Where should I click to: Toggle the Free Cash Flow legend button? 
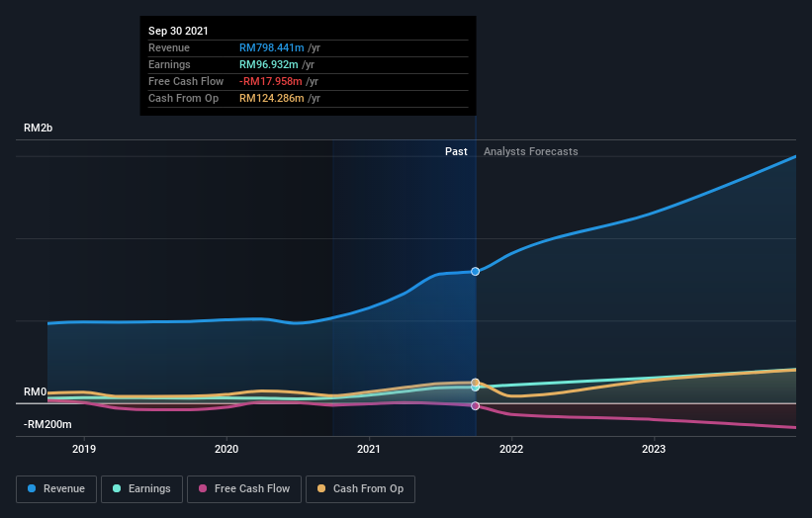point(244,489)
